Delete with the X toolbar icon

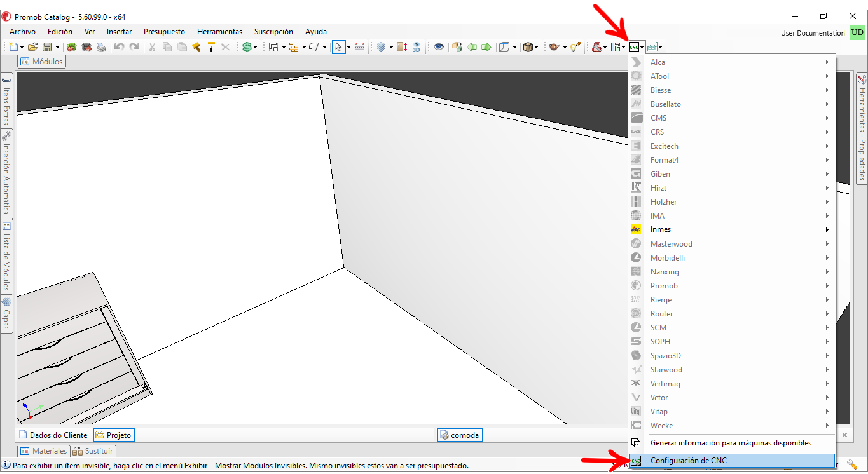[225, 47]
